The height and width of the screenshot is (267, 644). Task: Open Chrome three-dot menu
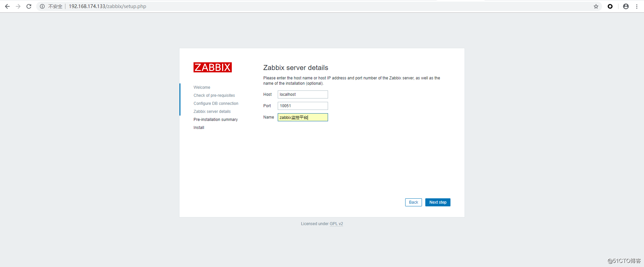[637, 6]
